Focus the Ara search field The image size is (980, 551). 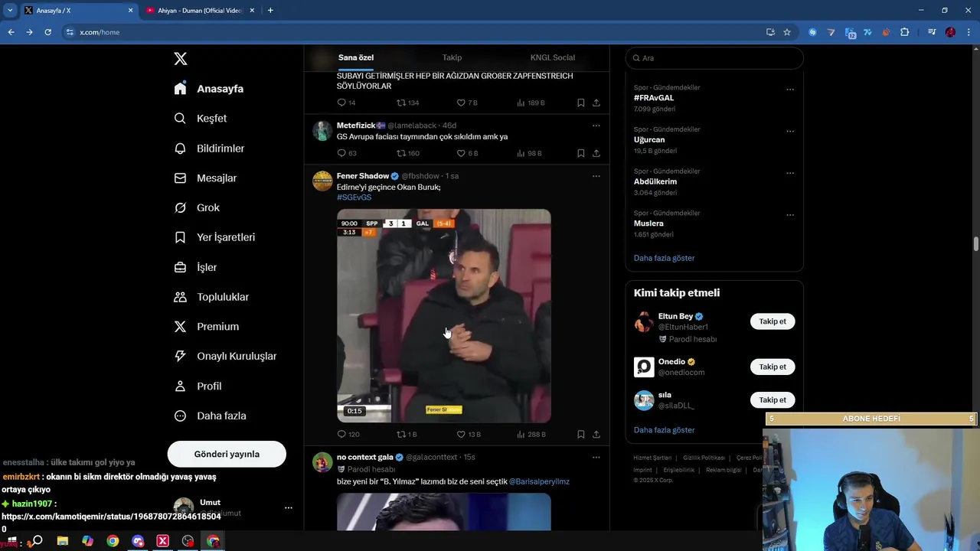[714, 58]
